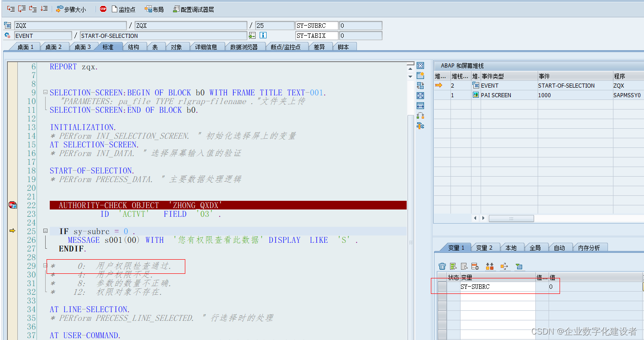Toggle the breakpoint marker on line 22
644x340 pixels.
13,205
